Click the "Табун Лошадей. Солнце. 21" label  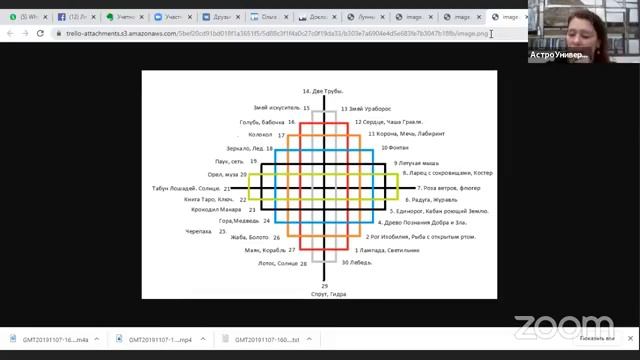click(191, 189)
